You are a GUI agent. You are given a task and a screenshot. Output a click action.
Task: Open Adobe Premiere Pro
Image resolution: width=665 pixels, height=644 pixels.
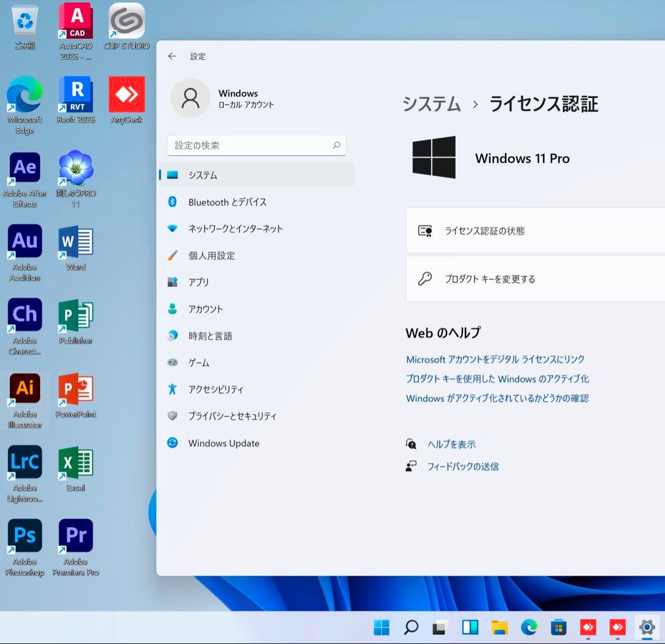[75, 536]
